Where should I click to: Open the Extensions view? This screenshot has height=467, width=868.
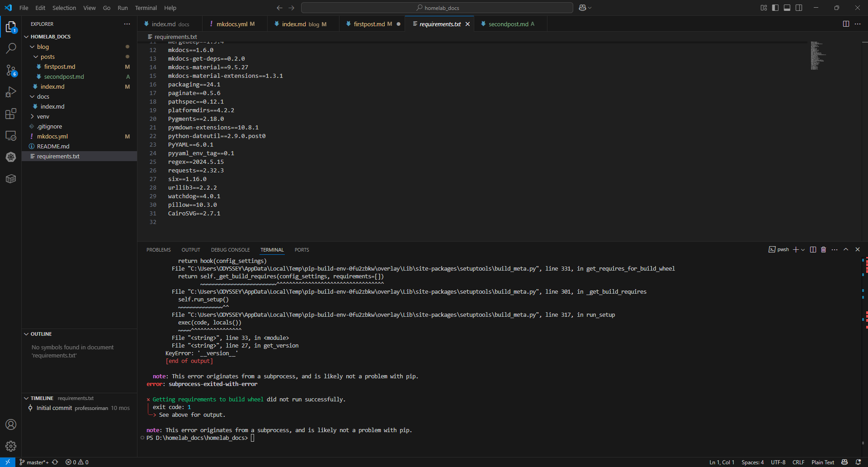[x=11, y=114]
